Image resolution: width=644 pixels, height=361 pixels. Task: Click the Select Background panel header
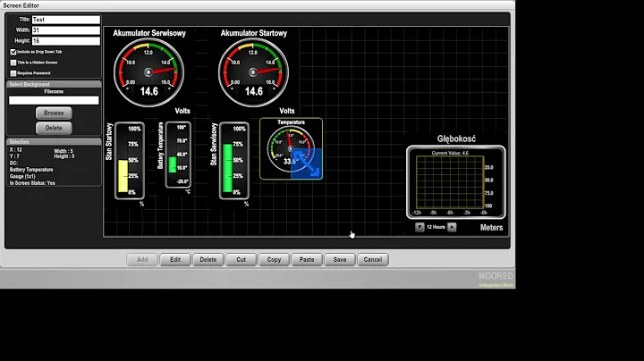click(54, 84)
